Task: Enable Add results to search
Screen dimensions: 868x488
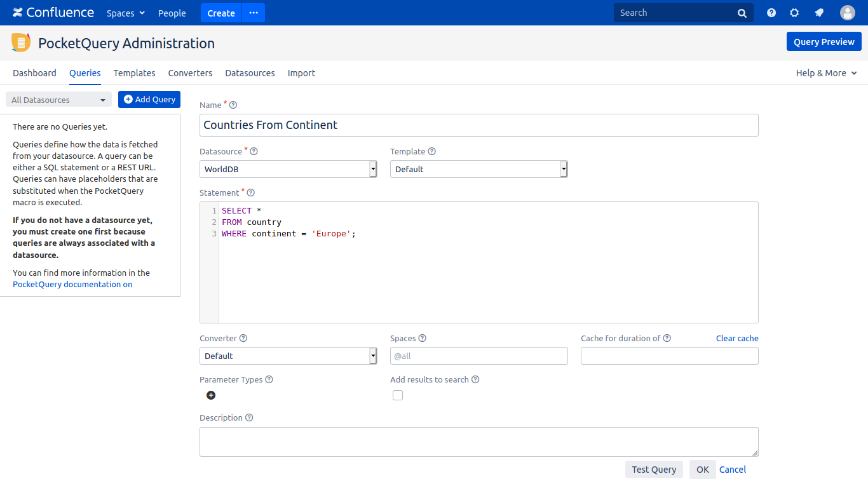Action: tap(397, 395)
